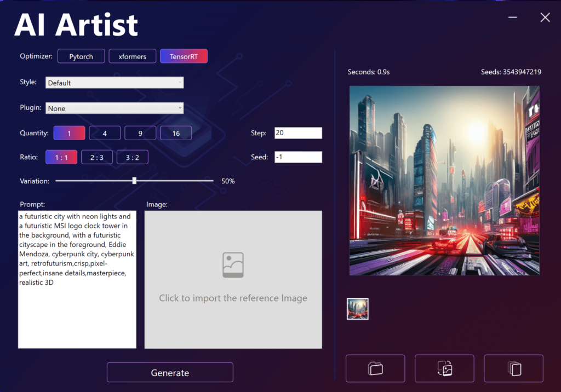Set Quantity to 4 images
The width and height of the screenshot is (561, 392).
click(105, 132)
